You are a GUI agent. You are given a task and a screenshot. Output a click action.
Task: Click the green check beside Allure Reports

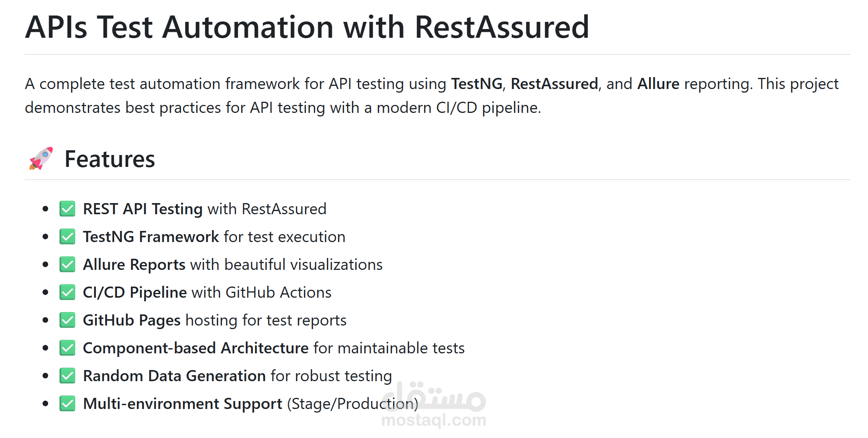(67, 265)
